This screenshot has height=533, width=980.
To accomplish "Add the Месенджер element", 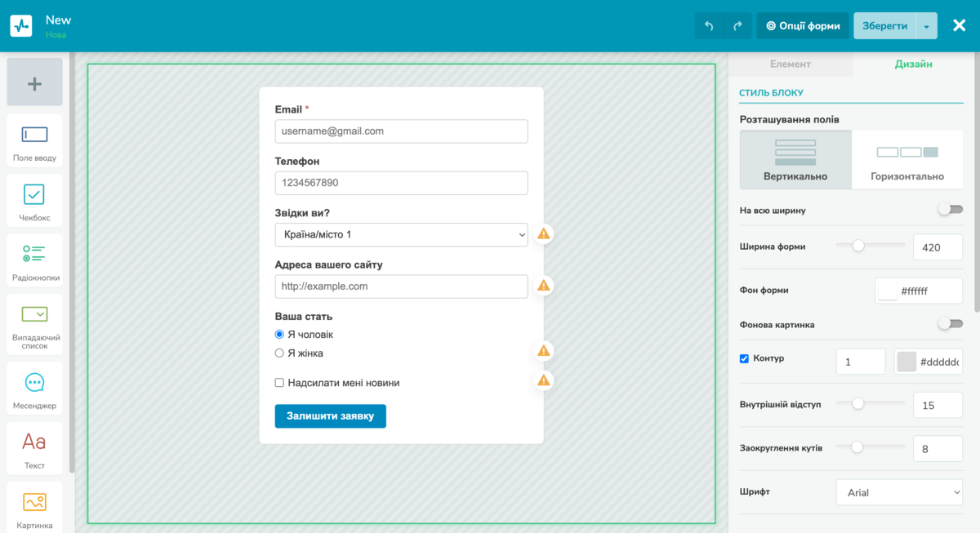I will (34, 389).
